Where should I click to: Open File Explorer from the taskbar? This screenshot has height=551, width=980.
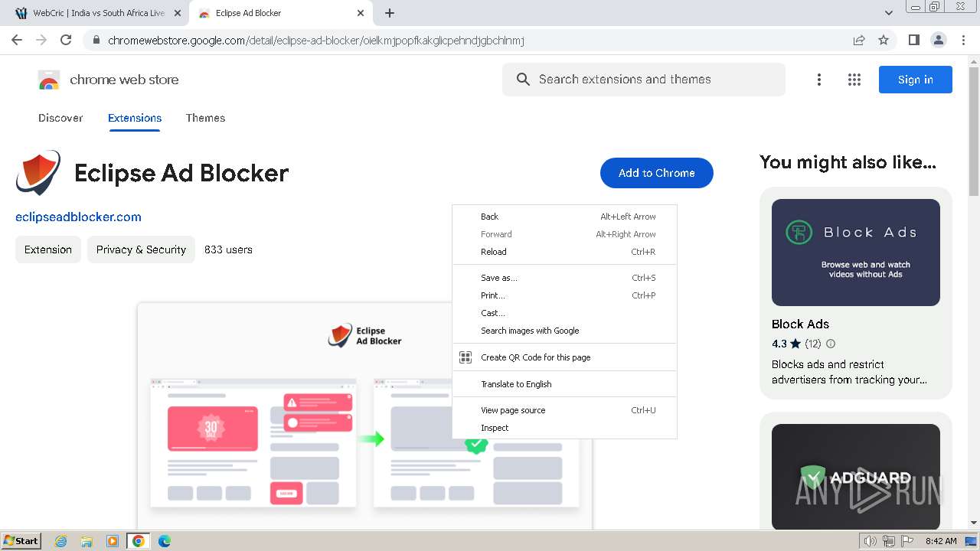[x=87, y=541]
